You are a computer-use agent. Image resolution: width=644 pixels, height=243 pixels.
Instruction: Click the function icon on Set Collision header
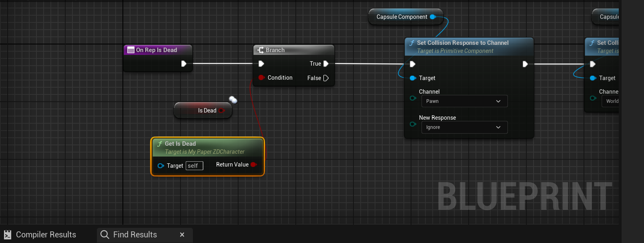(411, 43)
